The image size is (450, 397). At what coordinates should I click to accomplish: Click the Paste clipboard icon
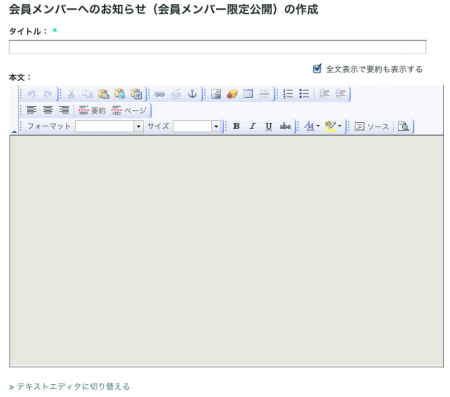click(x=104, y=94)
